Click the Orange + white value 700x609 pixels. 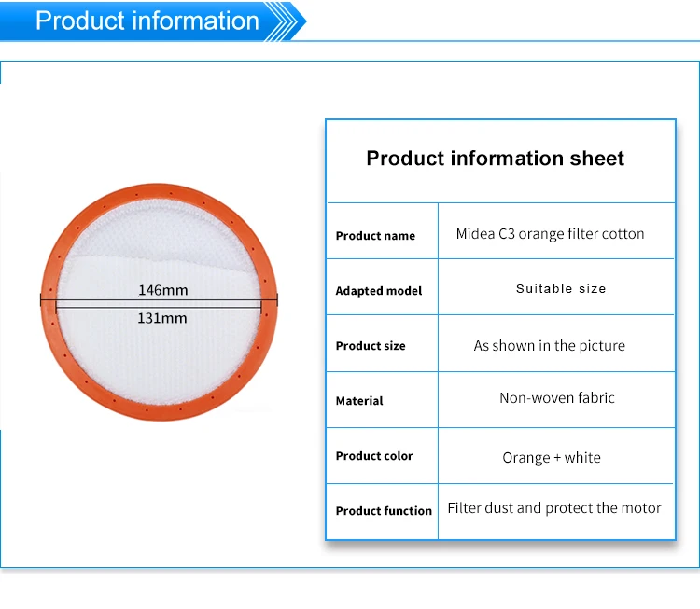pyautogui.click(x=552, y=458)
